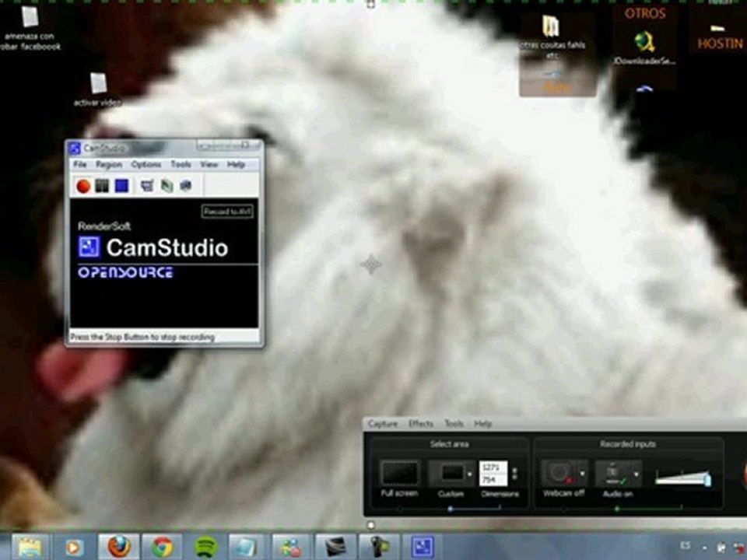Select the 'otras cositas fahls etc' folder
The width and height of the screenshot is (747, 560).
pos(552,37)
